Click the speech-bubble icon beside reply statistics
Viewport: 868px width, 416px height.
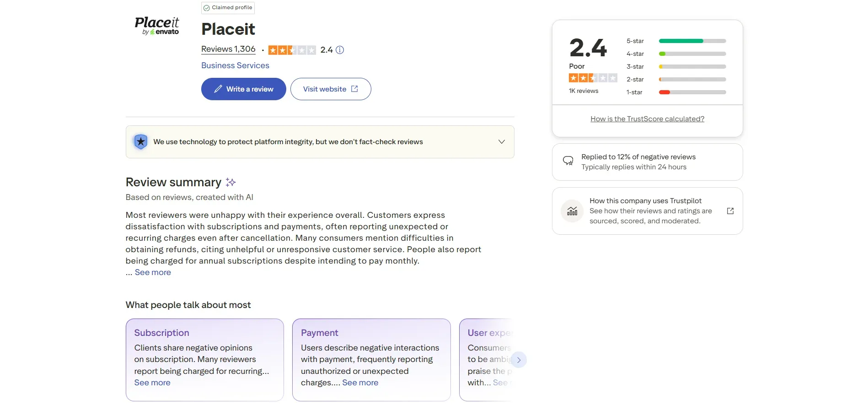568,161
